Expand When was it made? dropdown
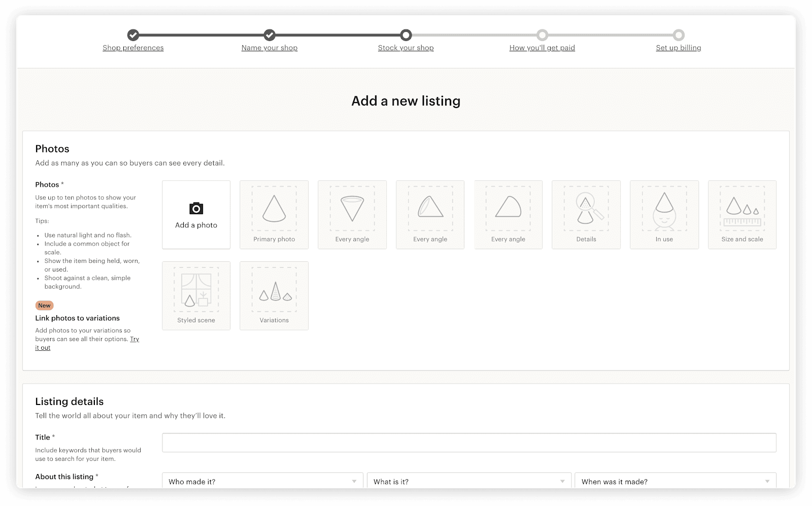The height and width of the screenshot is (506, 812). (x=675, y=482)
